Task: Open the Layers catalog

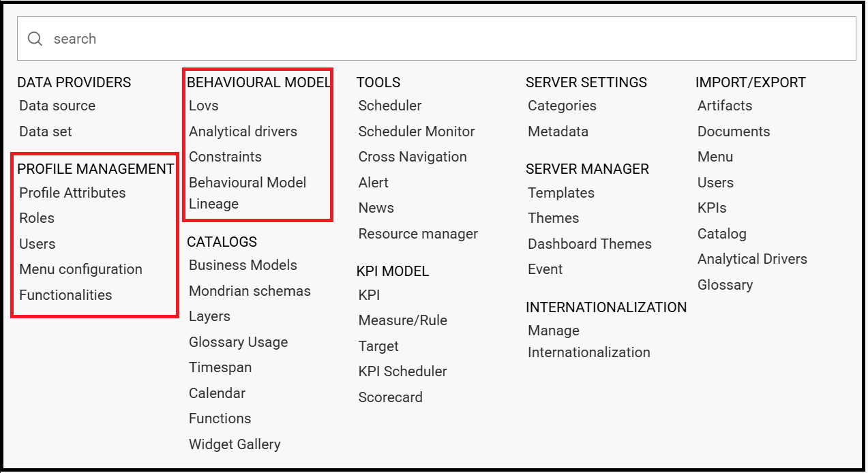Action: coord(209,316)
